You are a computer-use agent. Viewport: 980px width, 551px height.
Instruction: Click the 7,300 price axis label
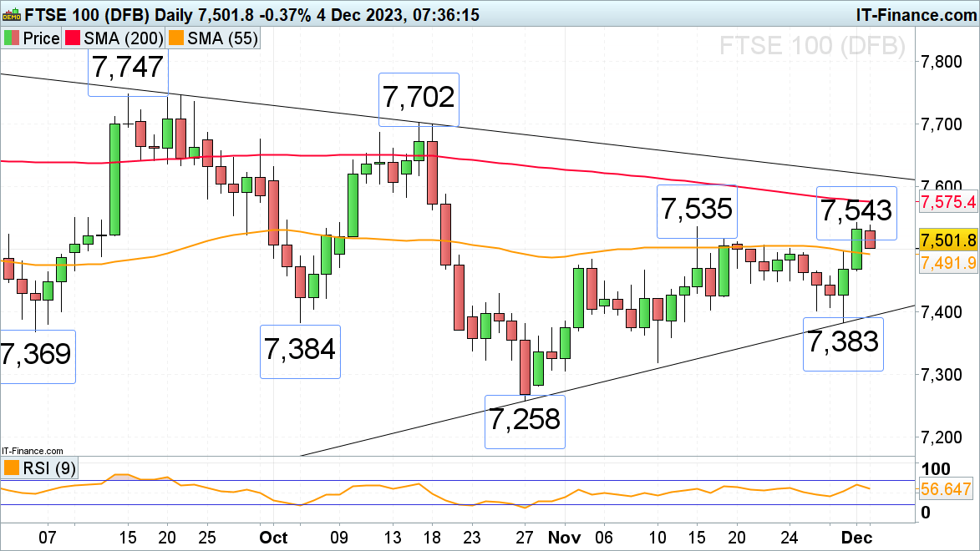coord(942,374)
